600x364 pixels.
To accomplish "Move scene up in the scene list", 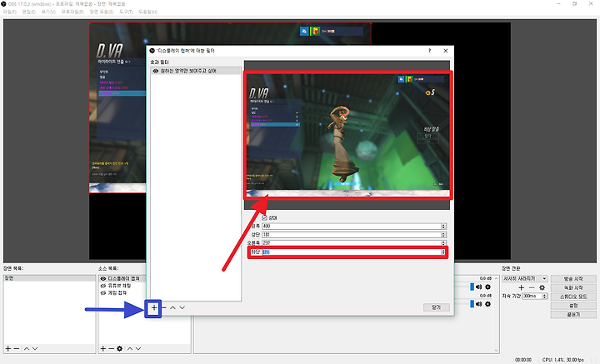I will (x=27, y=349).
